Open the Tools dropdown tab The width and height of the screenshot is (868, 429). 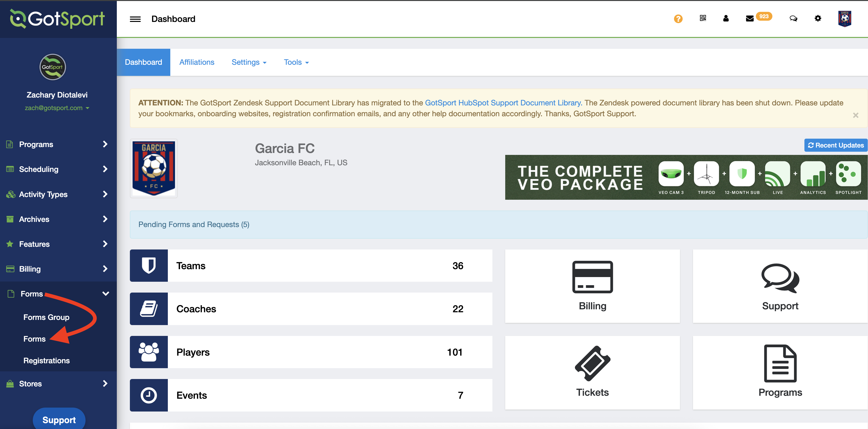point(296,62)
